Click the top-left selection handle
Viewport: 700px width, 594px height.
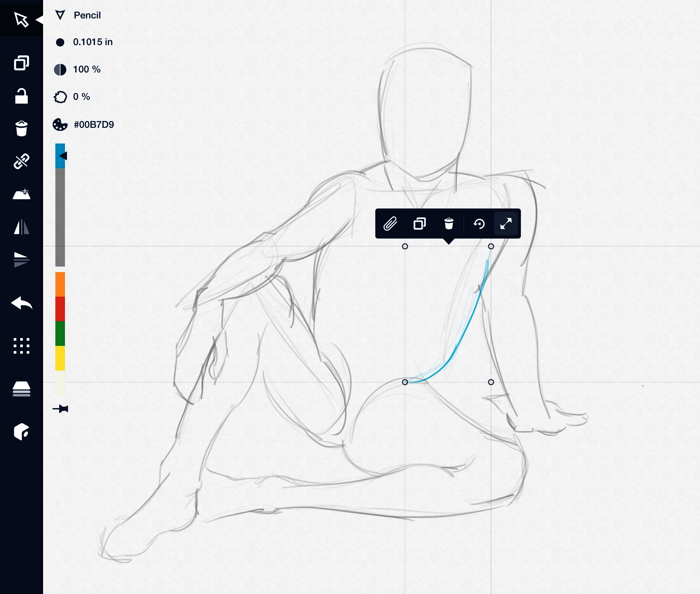click(x=405, y=246)
